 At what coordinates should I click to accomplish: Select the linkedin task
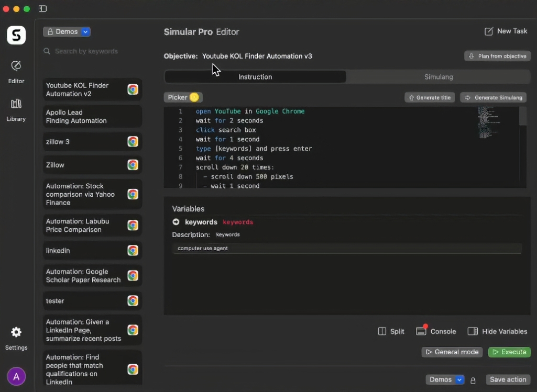(x=92, y=250)
